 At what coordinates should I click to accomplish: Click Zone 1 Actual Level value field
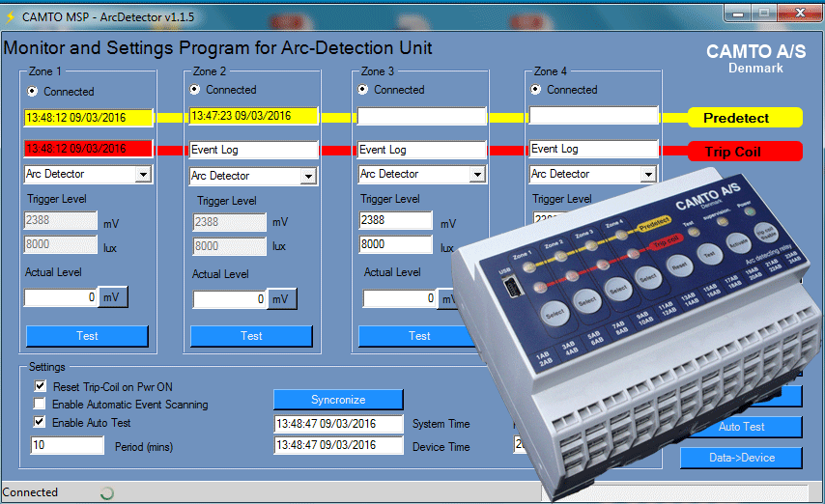61,297
